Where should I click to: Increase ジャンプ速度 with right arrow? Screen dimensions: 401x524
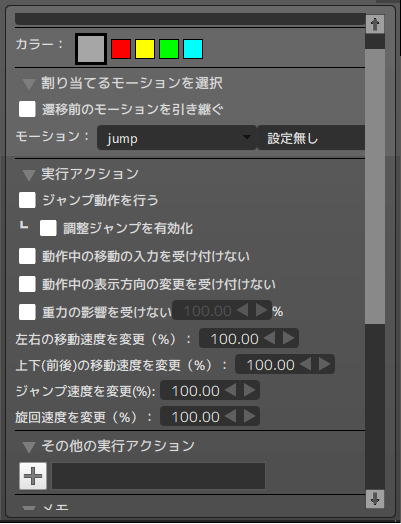pos(250,390)
